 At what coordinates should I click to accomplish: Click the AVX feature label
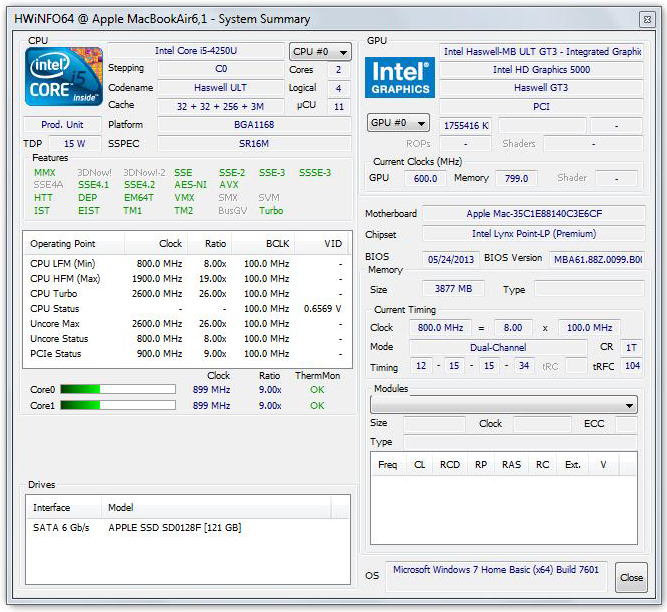click(x=229, y=185)
